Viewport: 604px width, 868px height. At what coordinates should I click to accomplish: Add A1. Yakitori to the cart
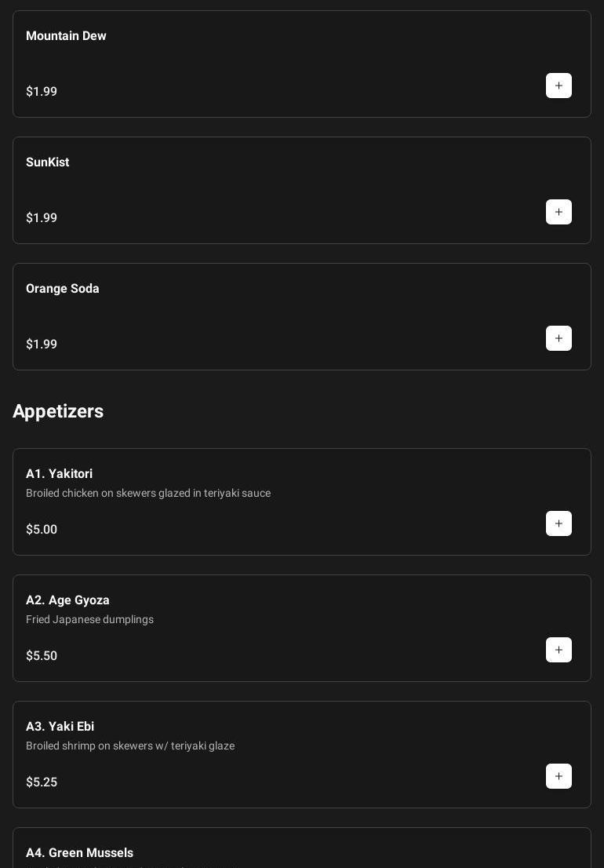tap(559, 523)
